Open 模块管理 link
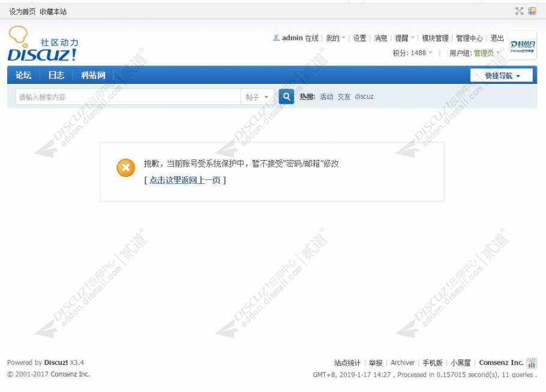 click(435, 38)
